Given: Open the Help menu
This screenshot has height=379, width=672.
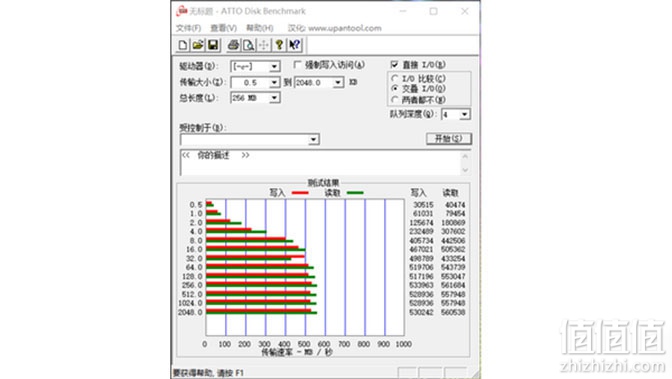Looking at the screenshot, I should [260, 28].
